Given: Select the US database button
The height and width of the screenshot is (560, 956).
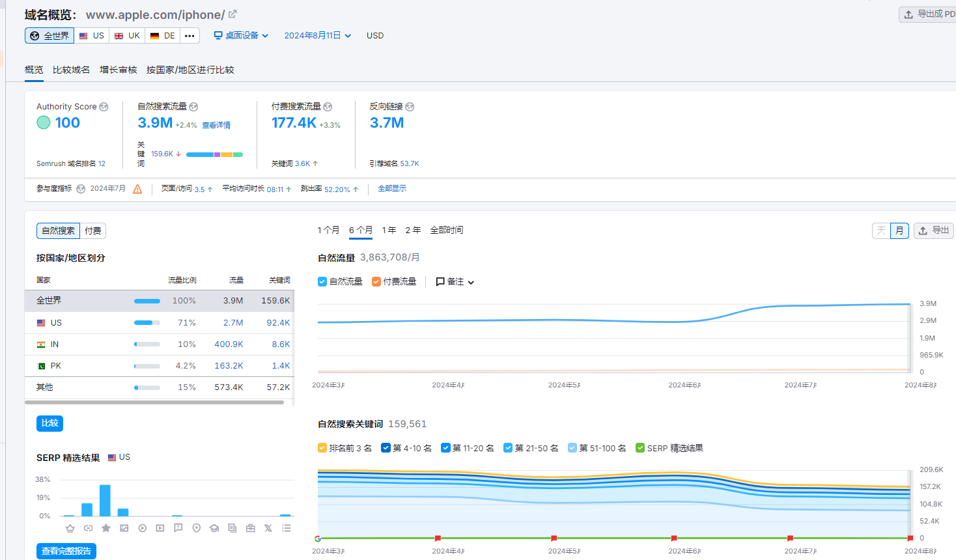Looking at the screenshot, I should (x=92, y=36).
